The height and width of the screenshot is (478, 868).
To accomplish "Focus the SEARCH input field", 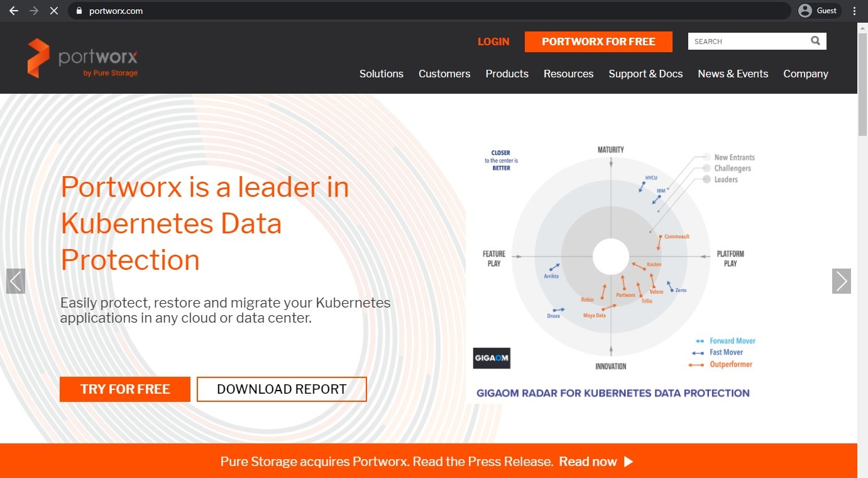I will [757, 41].
